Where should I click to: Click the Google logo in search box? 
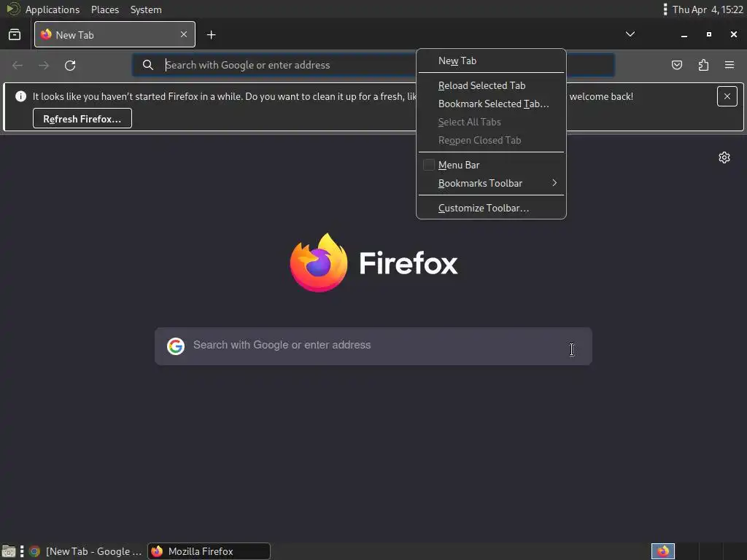point(176,346)
